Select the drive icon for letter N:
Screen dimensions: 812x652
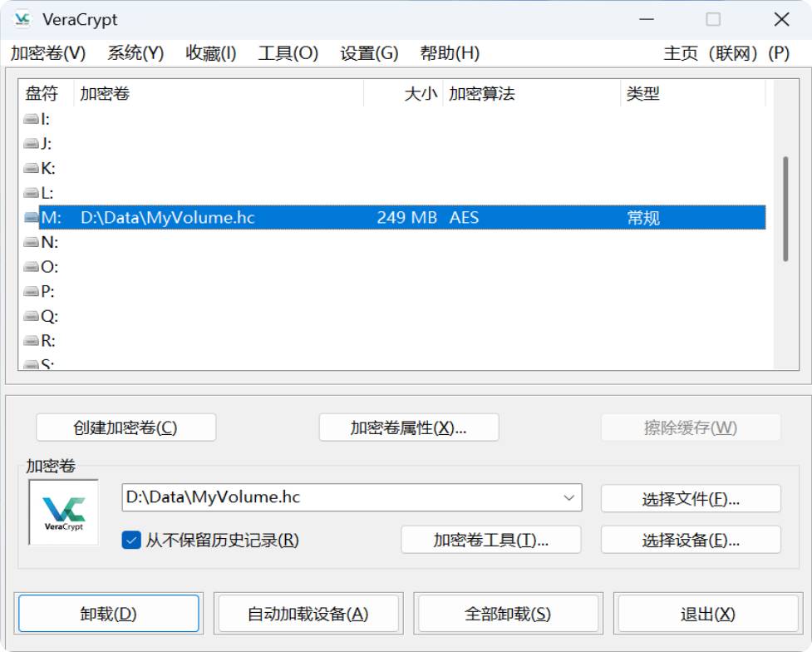32,243
